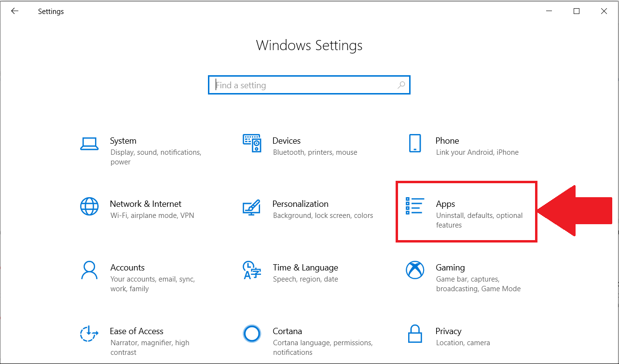
Task: Go back with the back arrow
Action: pos(14,11)
